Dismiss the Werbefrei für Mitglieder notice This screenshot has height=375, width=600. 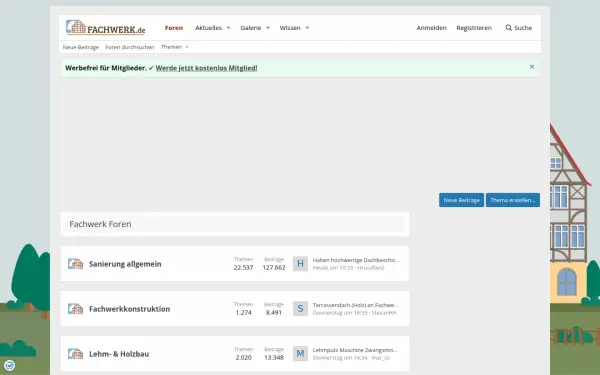point(532,67)
